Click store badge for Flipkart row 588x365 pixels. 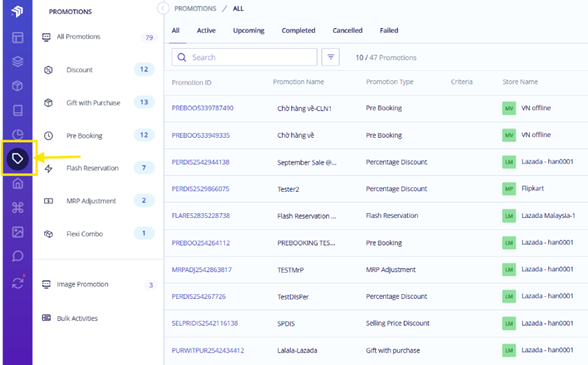(x=509, y=189)
